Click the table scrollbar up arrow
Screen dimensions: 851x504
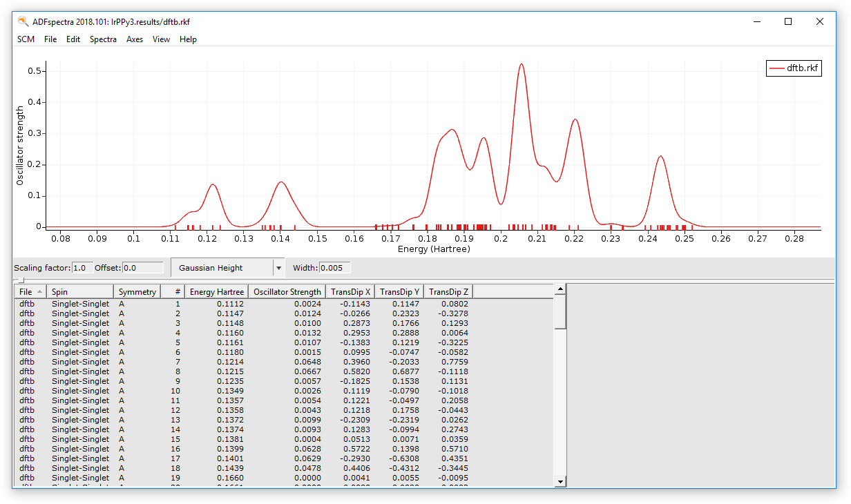560,289
